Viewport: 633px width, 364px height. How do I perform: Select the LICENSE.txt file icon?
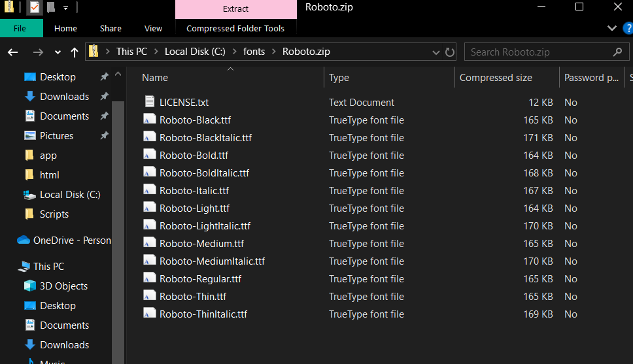click(x=149, y=101)
